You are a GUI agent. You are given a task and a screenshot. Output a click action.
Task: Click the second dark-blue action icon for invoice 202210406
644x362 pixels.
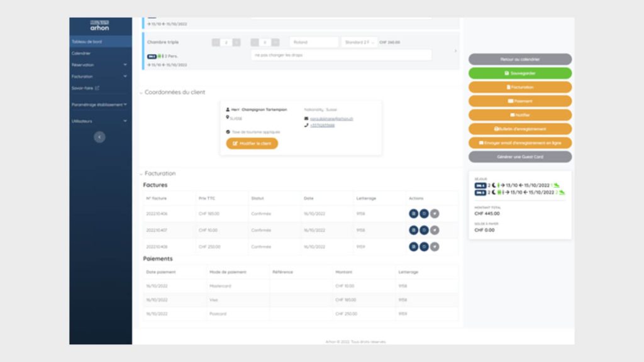tap(424, 214)
